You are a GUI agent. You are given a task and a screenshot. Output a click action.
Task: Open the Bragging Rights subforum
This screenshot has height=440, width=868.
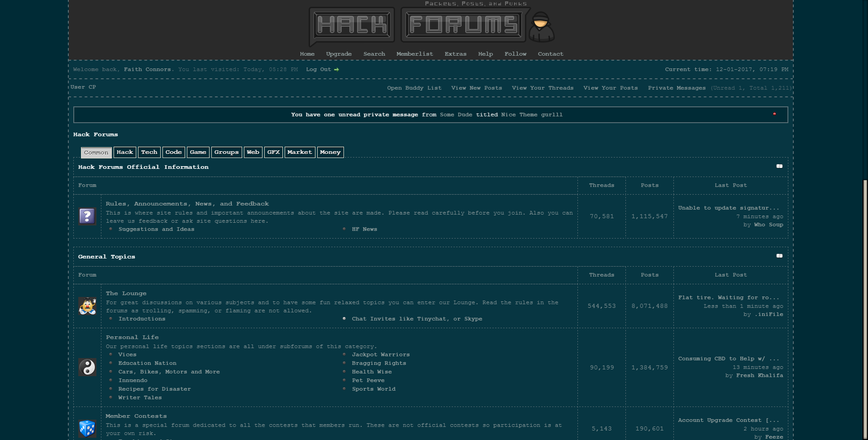(379, 363)
